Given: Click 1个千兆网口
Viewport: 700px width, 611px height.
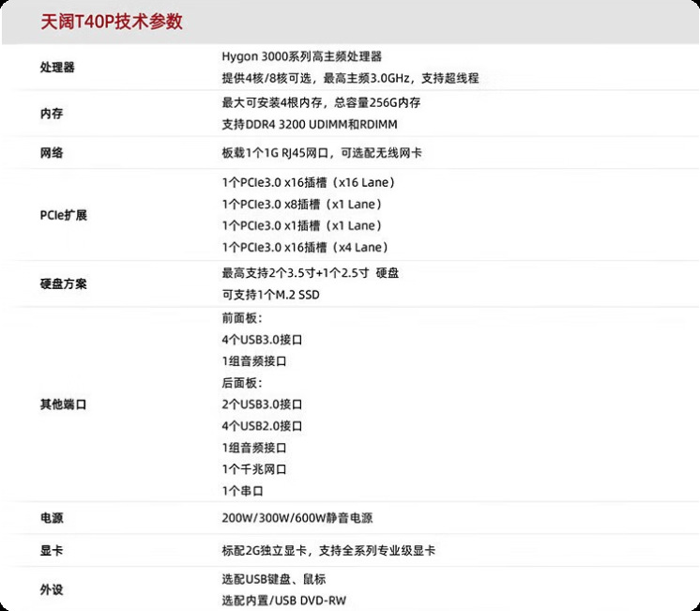Looking at the screenshot, I should click(254, 469).
